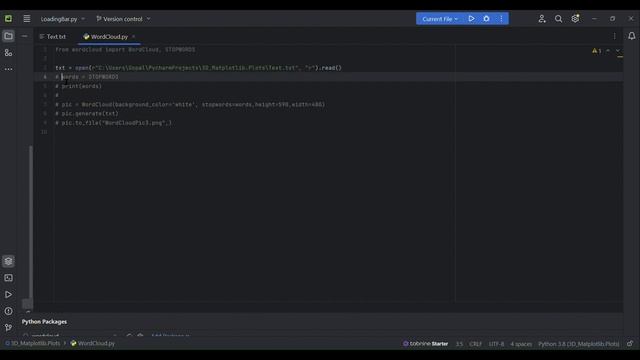Image resolution: width=640 pixels, height=360 pixels.
Task: Open the Structure tool window icon
Action: 8,53
